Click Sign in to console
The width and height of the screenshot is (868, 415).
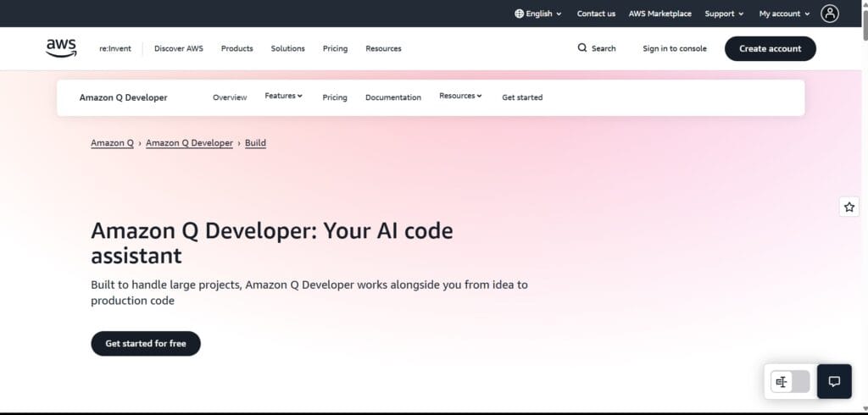(674, 48)
